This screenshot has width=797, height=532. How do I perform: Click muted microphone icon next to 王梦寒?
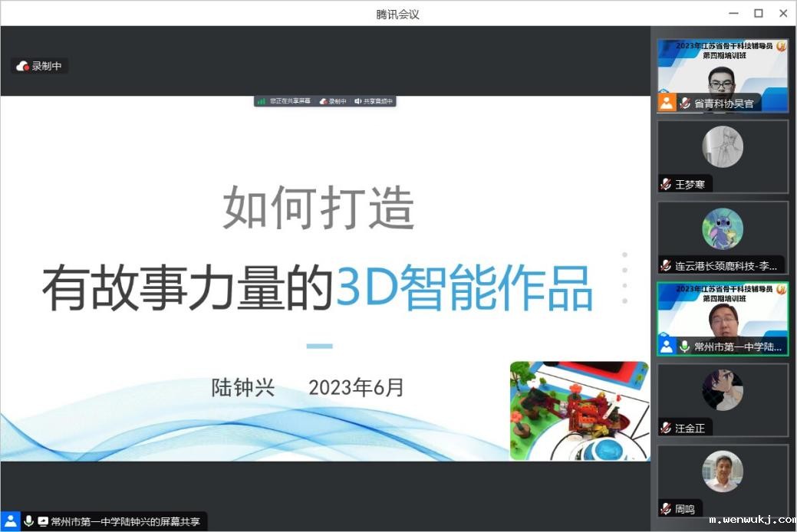666,185
